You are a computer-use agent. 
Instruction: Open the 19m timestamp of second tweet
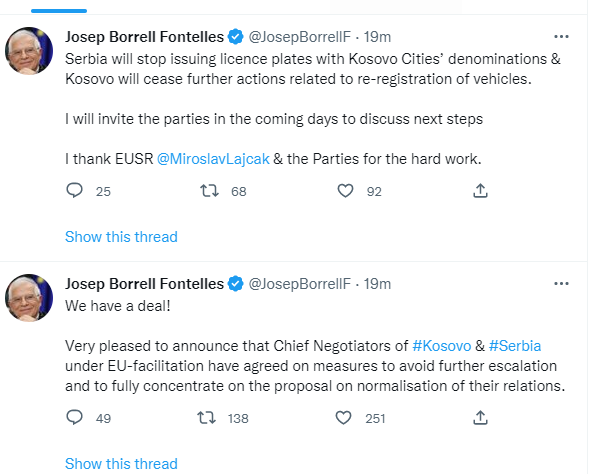[x=377, y=284]
